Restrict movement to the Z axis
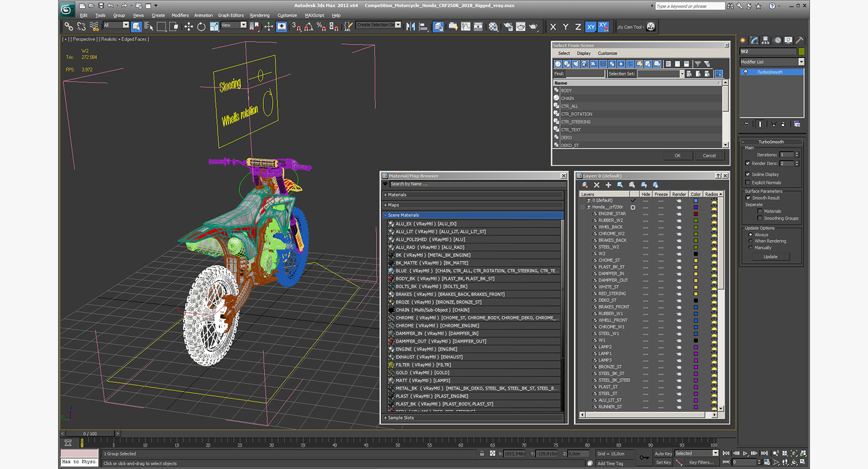Image resolution: width=868 pixels, height=469 pixels. [578, 26]
